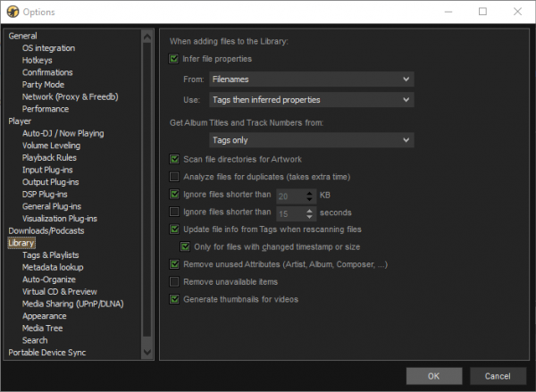Viewport: 536px width, 392px height.
Task: Click the Cancel button
Action: pyautogui.click(x=498, y=376)
